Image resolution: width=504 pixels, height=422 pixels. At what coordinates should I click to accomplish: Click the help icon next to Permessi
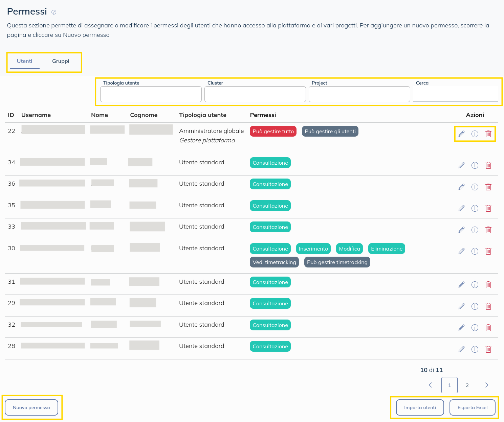(x=53, y=12)
